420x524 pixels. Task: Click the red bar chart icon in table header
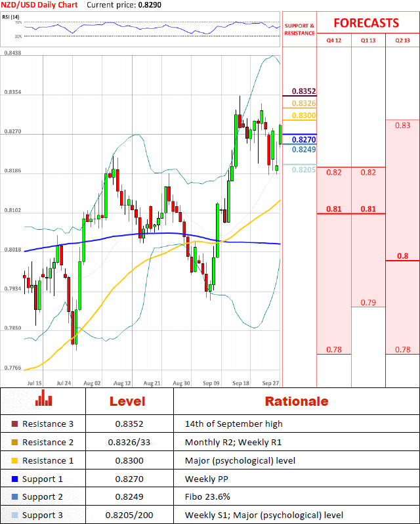(44, 399)
